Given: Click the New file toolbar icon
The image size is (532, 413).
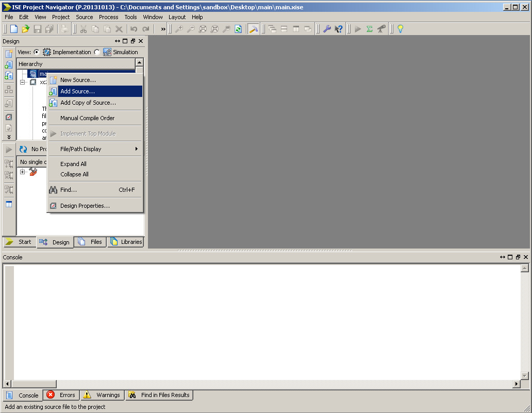Looking at the screenshot, I should 14,29.
